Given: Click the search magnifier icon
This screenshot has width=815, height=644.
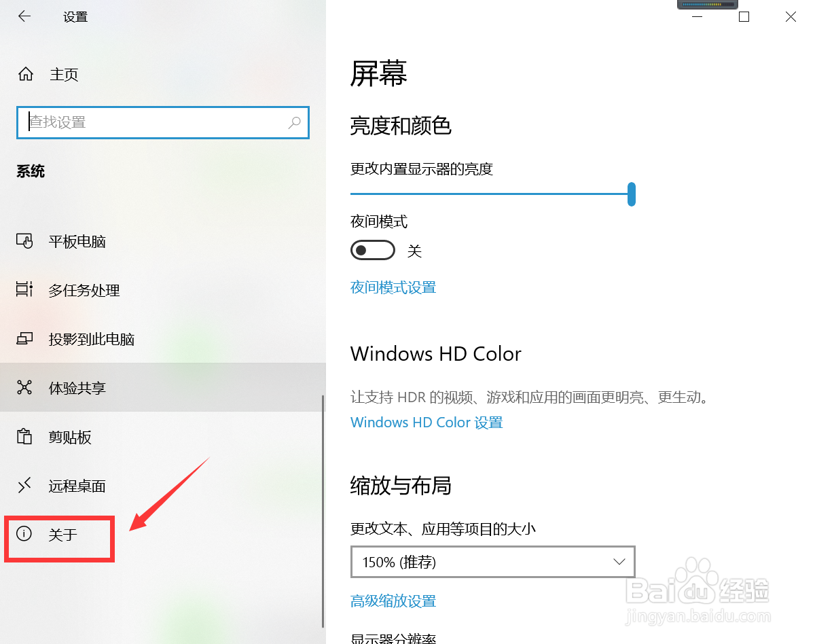Looking at the screenshot, I should click(294, 123).
